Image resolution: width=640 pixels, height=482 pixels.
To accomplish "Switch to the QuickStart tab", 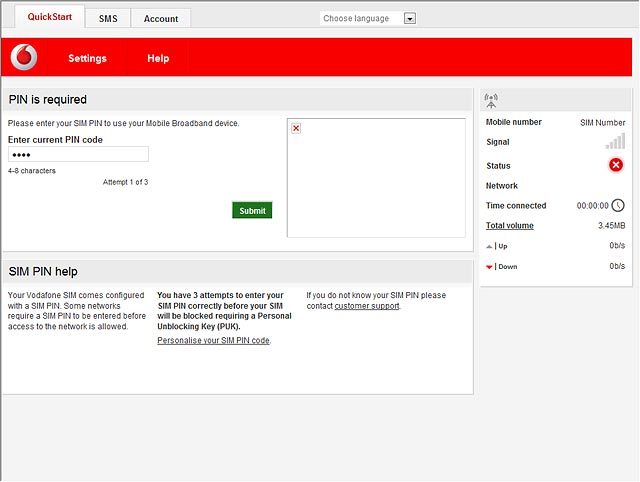I will tap(50, 17).
